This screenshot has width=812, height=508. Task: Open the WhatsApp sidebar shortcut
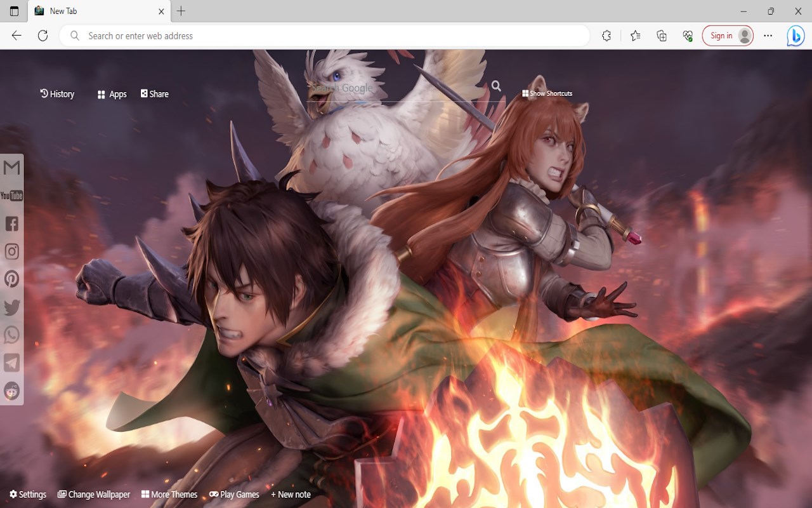[x=11, y=335]
